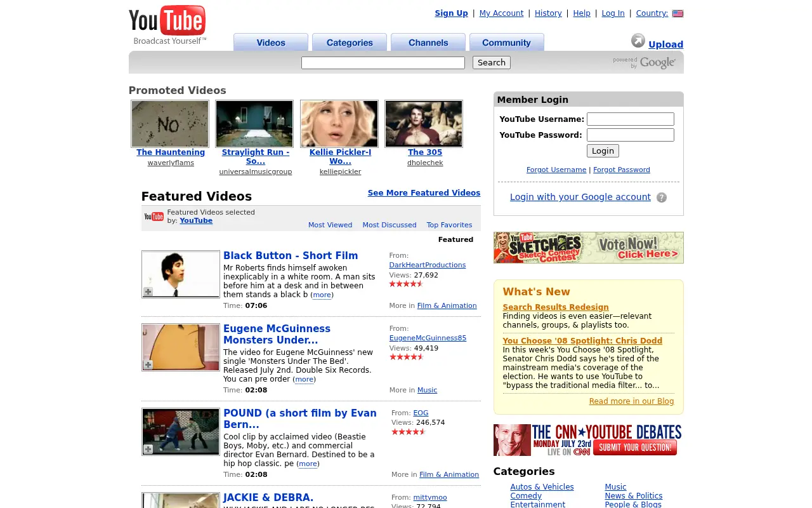This screenshot has height=508, width=812.
Task: Expand Black Button description with more
Action: (x=322, y=295)
